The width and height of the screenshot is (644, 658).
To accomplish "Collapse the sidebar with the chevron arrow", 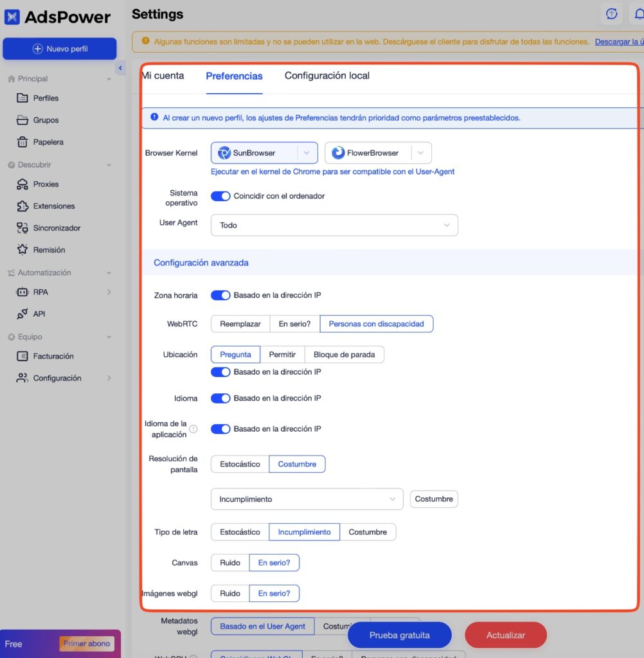I will pos(120,67).
